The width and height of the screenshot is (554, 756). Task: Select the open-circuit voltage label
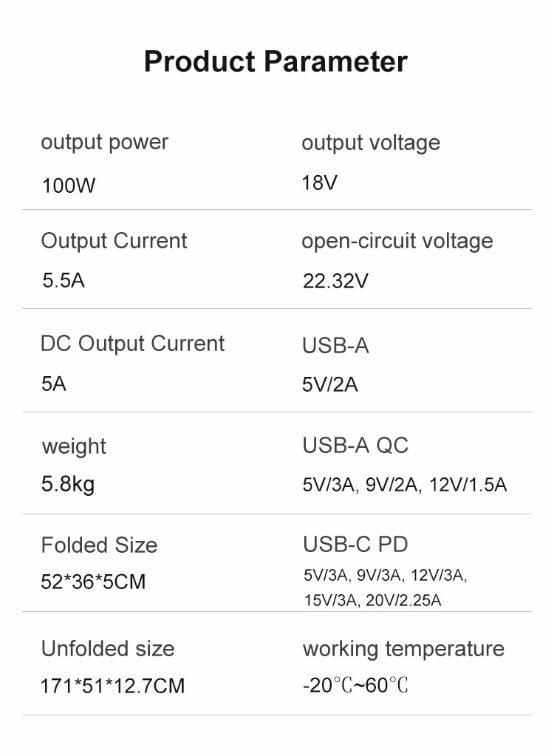(x=397, y=241)
